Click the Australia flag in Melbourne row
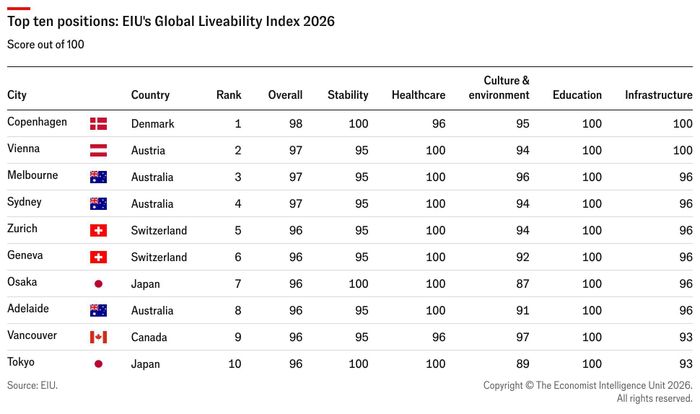The width and height of the screenshot is (700, 414). click(x=98, y=177)
